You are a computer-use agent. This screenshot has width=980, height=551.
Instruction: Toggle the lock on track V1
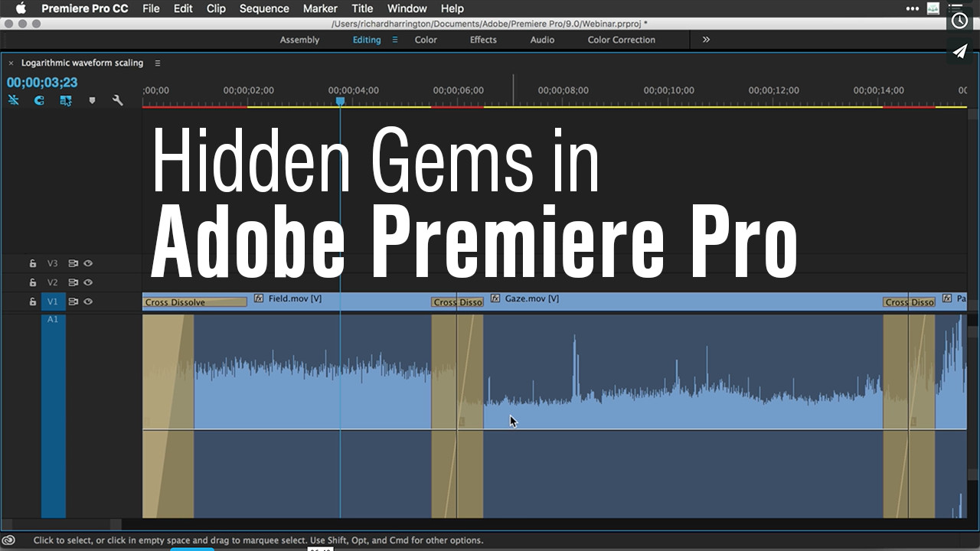click(32, 302)
